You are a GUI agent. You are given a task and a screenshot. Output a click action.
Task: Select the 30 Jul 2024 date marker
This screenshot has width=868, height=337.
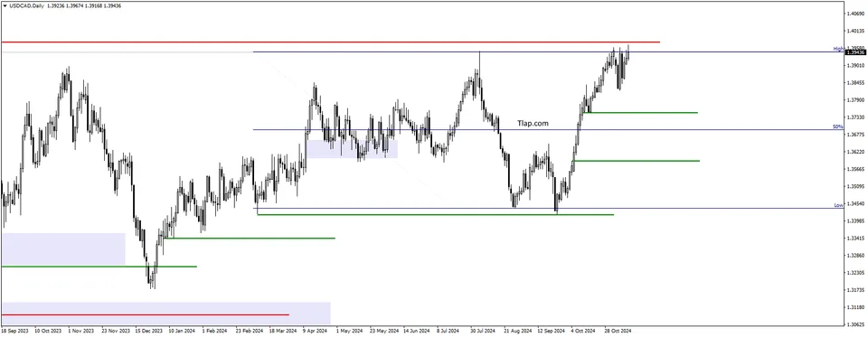482,331
